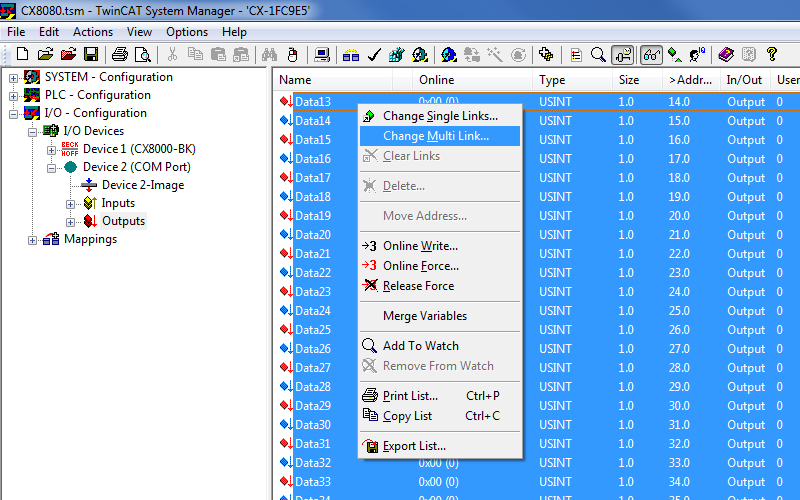Expand the SYSTEM - Configuration node
The width and height of the screenshot is (800, 500).
click(13, 78)
